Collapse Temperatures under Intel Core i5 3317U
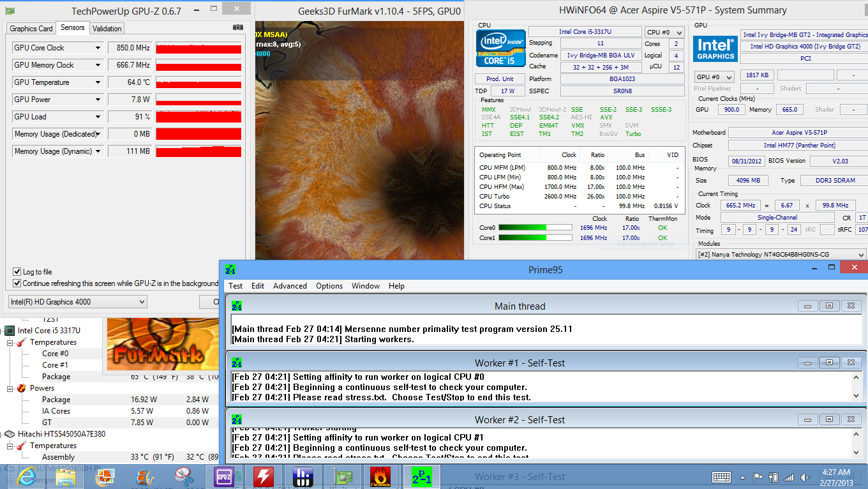This screenshot has height=489, width=868. 10,342
